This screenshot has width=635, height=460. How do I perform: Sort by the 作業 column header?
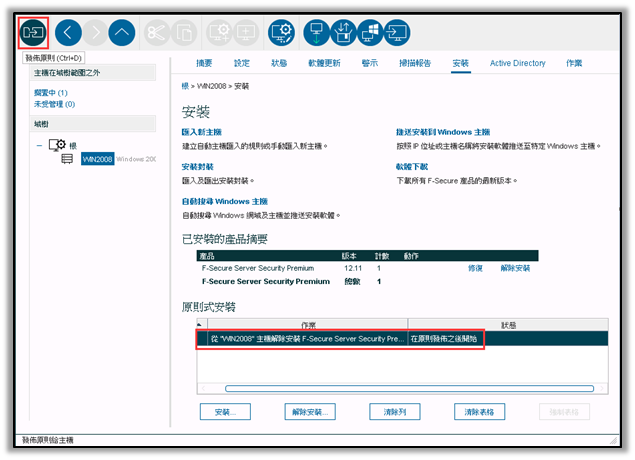coord(308,325)
